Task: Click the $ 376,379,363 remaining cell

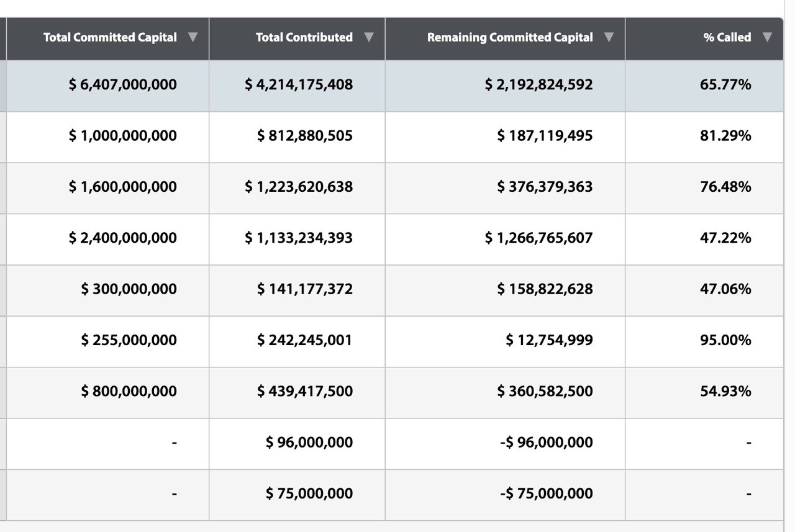Action: click(545, 187)
